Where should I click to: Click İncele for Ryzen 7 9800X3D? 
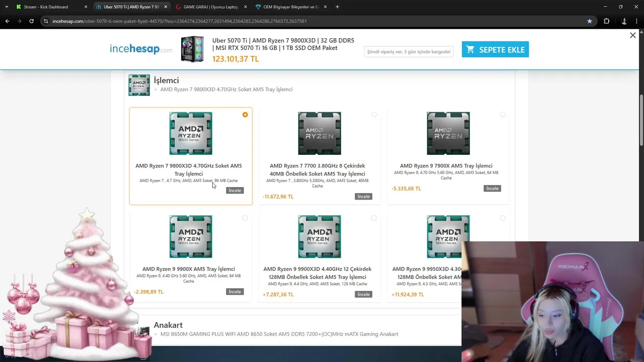coord(235,191)
